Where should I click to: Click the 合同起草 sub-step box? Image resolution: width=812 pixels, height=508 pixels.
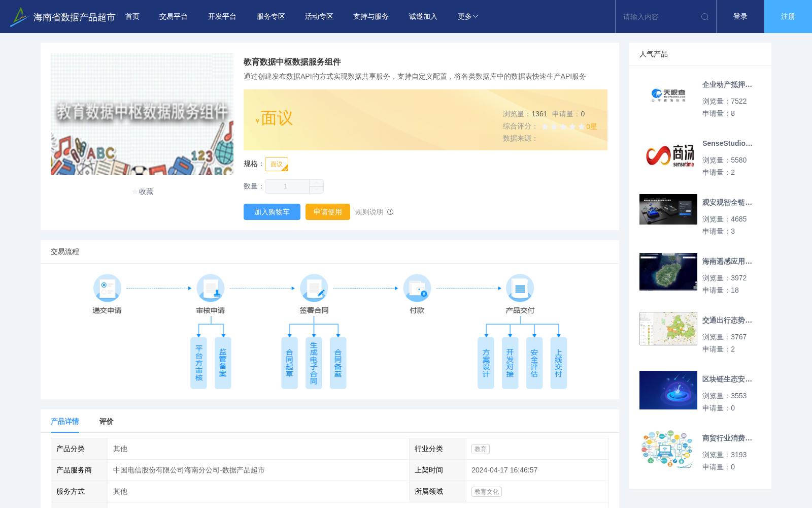pos(289,363)
